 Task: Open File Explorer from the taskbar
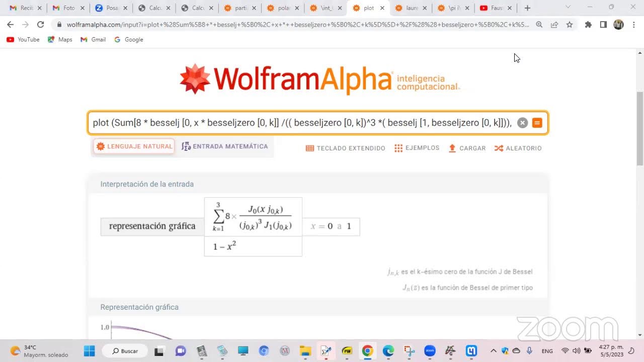pyautogui.click(x=305, y=351)
